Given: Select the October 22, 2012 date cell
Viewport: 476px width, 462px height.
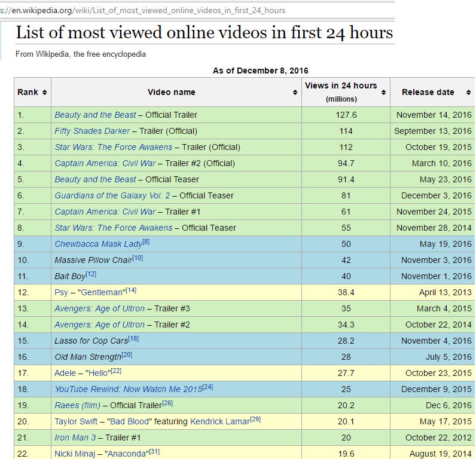Looking at the screenshot, I should point(432,437).
